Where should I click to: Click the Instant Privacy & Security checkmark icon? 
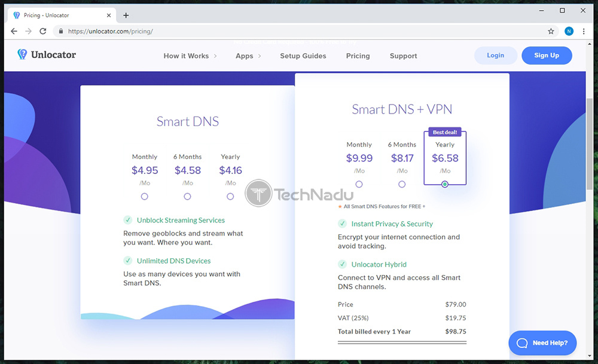[342, 224]
